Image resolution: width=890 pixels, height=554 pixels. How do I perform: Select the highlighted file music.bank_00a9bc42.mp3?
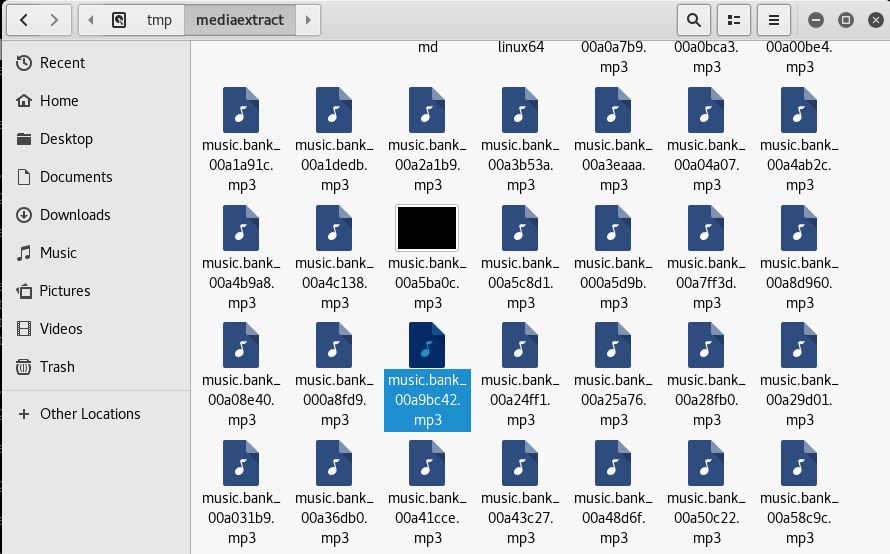coord(427,346)
